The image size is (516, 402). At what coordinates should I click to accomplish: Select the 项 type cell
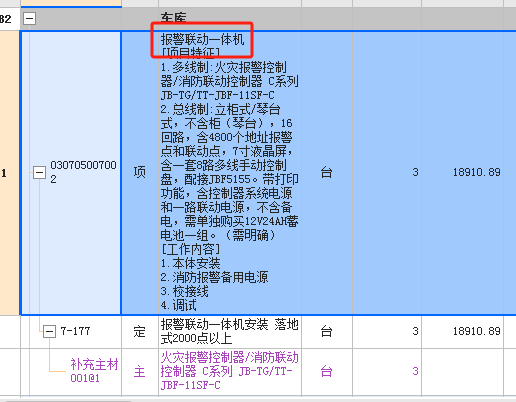[140, 173]
